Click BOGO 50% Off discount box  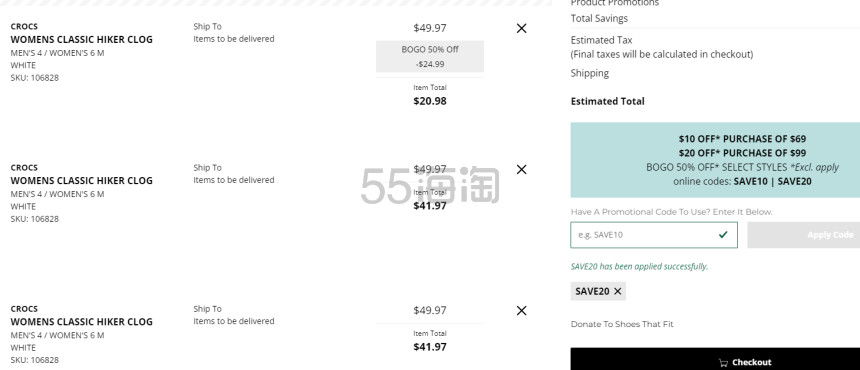coord(429,56)
